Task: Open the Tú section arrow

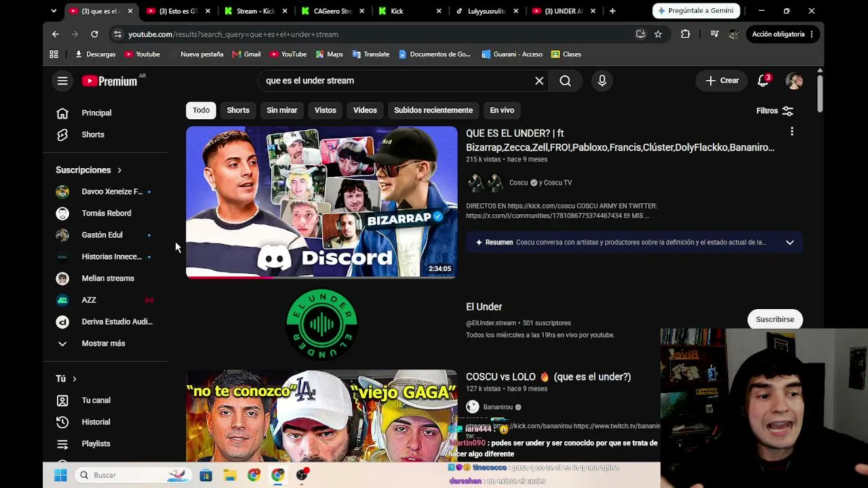Action: (x=75, y=379)
